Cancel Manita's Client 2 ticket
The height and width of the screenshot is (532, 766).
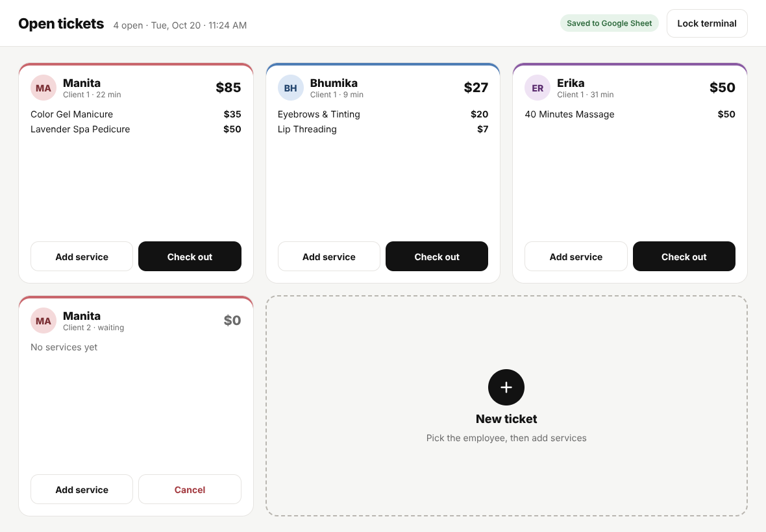190,489
